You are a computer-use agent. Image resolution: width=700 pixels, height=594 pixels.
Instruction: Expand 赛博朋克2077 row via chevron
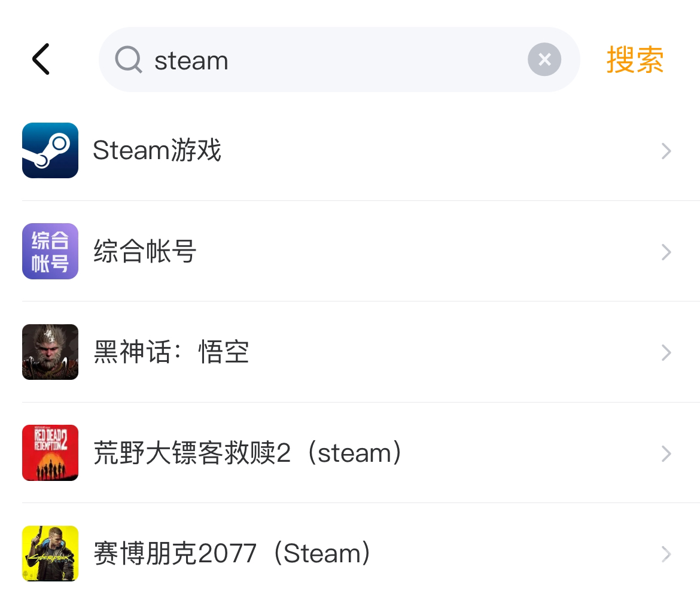point(666,554)
